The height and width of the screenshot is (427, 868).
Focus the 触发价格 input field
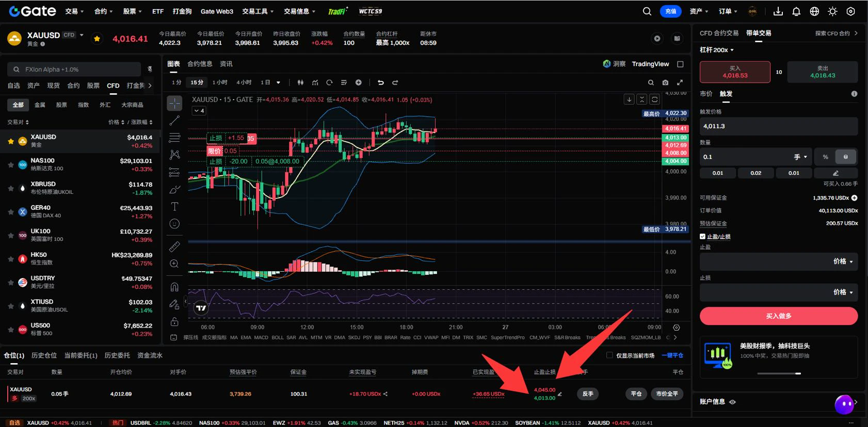click(x=778, y=126)
